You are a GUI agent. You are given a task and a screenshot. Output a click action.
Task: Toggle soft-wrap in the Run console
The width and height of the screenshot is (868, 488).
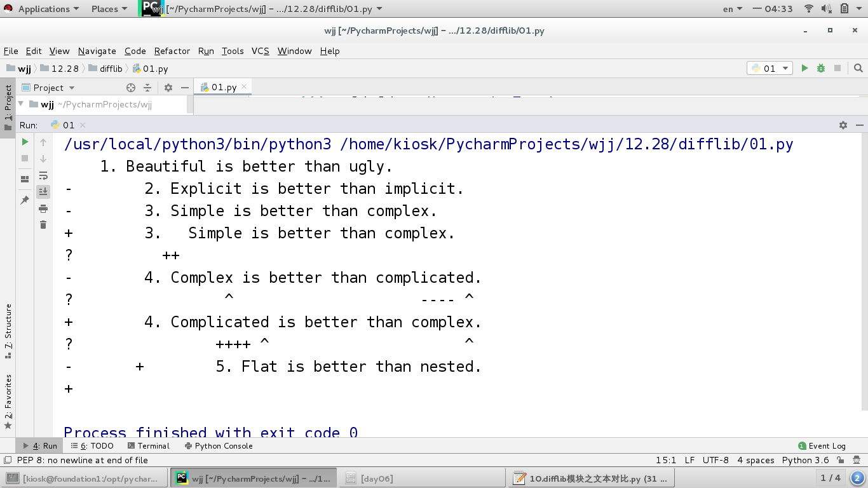pyautogui.click(x=43, y=175)
